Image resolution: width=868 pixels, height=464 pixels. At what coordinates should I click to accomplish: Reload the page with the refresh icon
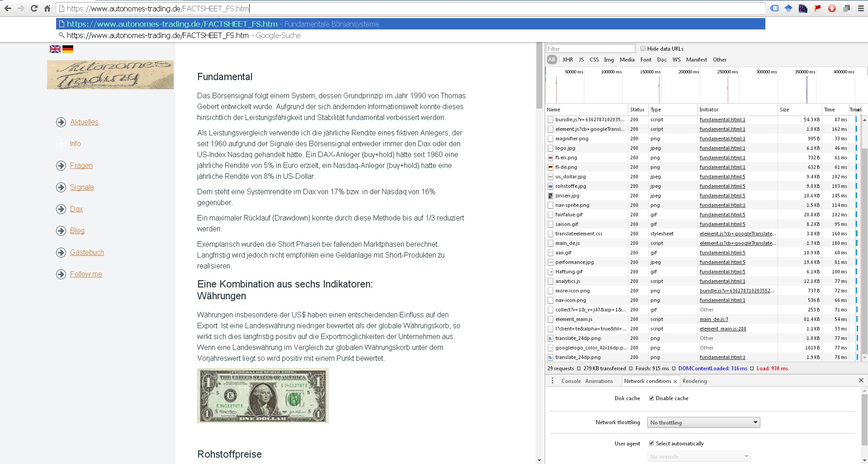click(x=34, y=8)
